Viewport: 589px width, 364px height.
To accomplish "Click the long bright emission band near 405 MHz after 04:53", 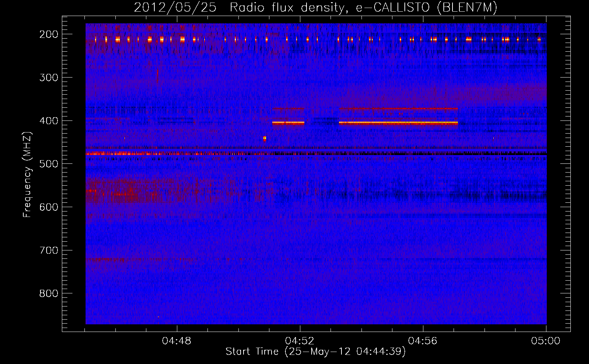I will [x=398, y=123].
